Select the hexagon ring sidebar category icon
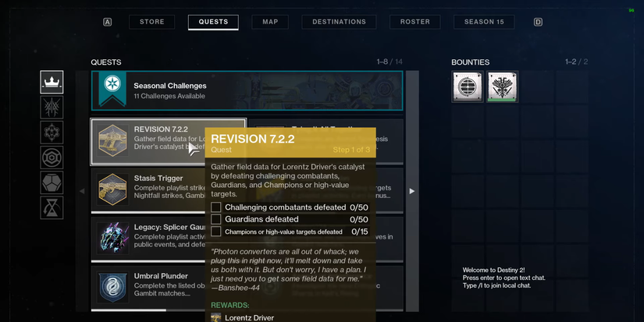644x322 pixels. tap(52, 157)
